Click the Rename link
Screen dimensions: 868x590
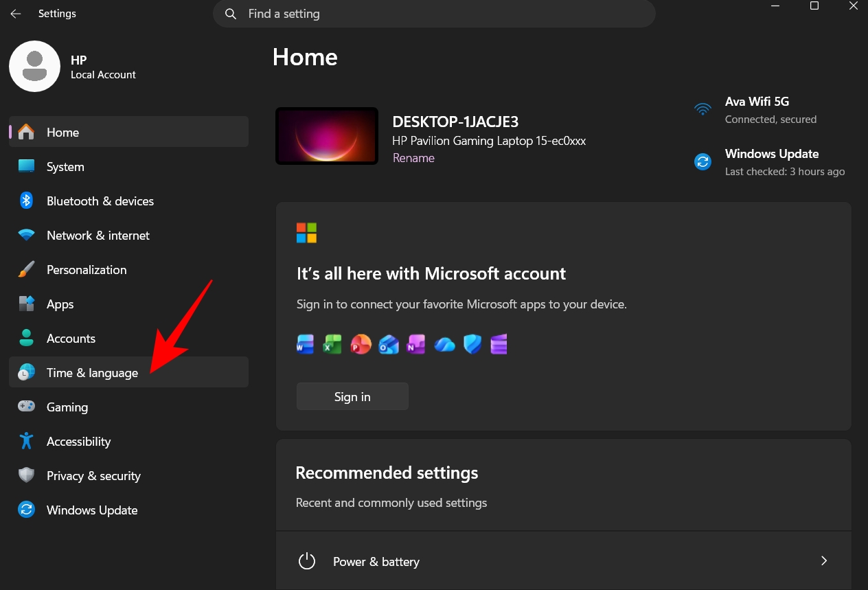[x=413, y=158]
